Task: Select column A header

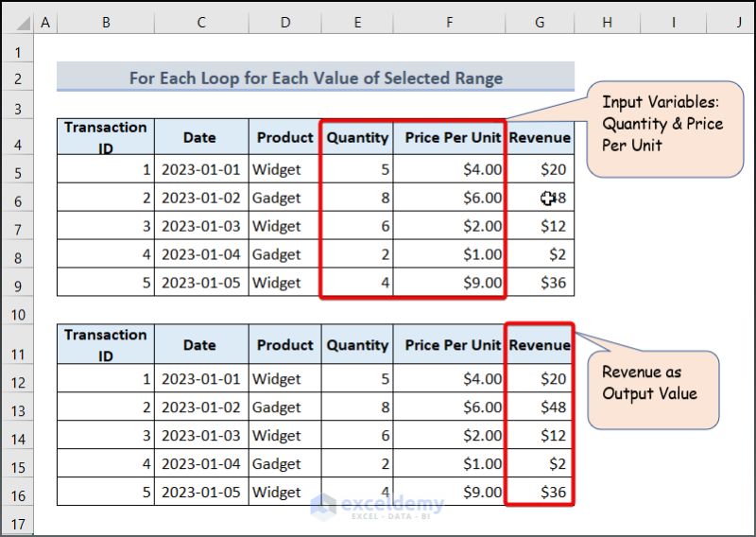Action: click(45, 22)
